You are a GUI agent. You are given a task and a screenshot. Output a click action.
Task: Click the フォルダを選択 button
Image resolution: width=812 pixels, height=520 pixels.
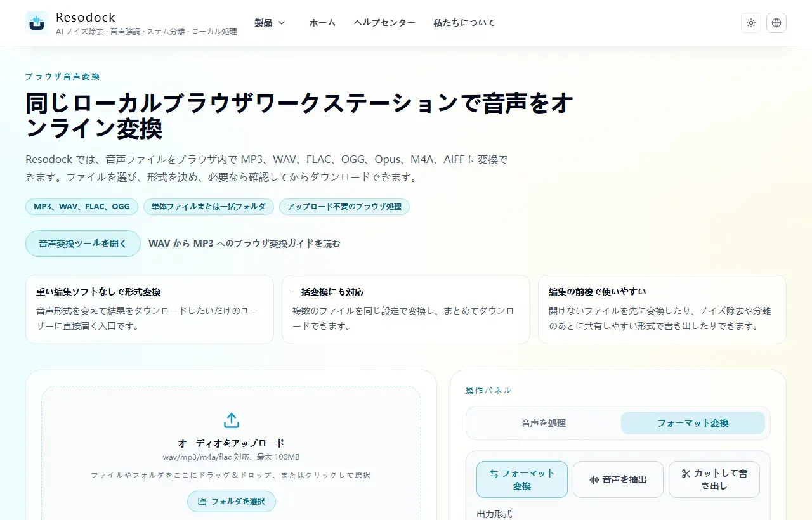point(232,502)
